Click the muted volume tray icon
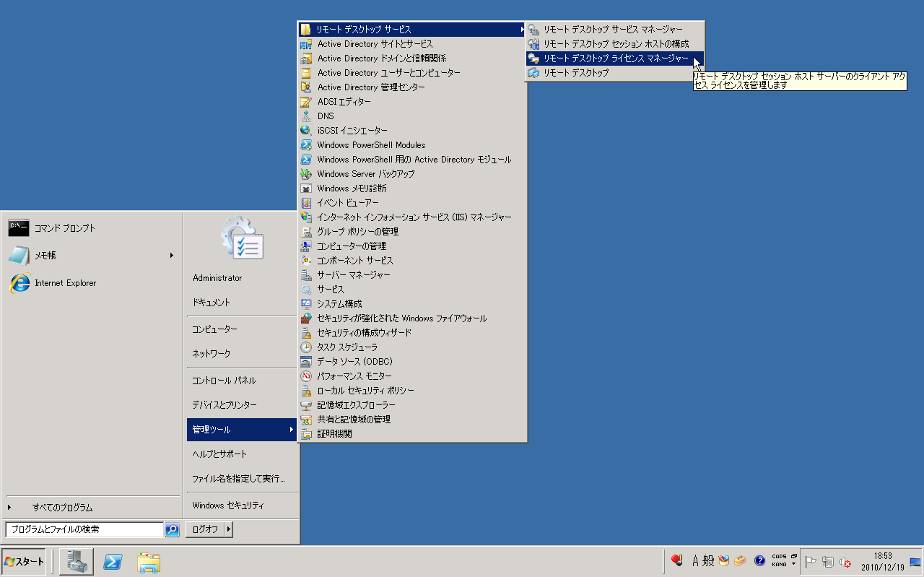924x577 pixels. pyautogui.click(x=845, y=562)
